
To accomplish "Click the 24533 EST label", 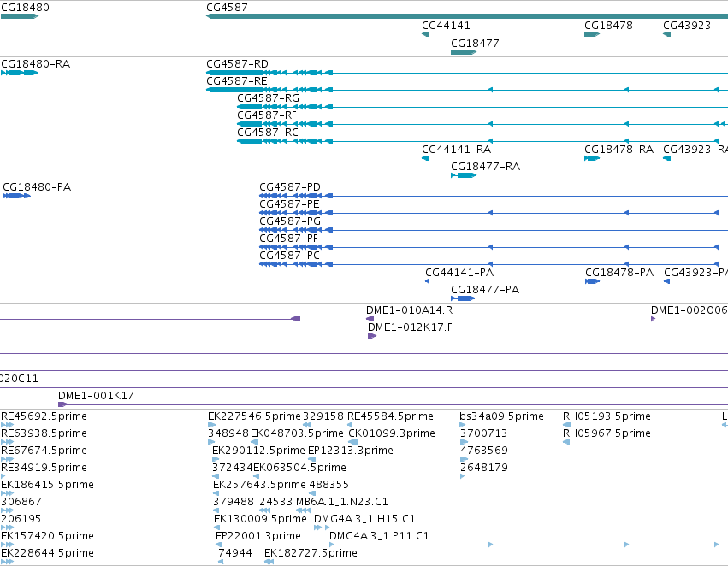I will [x=275, y=502].
